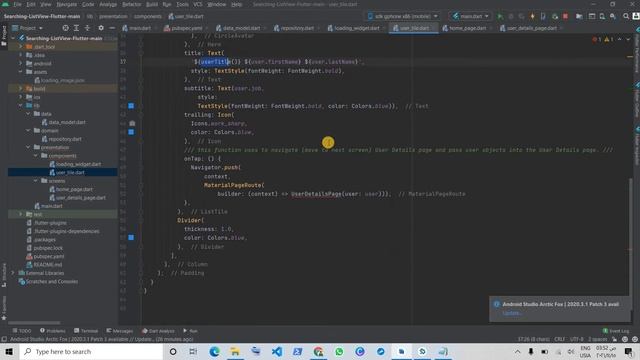The width and height of the screenshot is (640, 360).
Task: Click the work icon preview in the gutter
Action: pyautogui.click(x=132, y=123)
